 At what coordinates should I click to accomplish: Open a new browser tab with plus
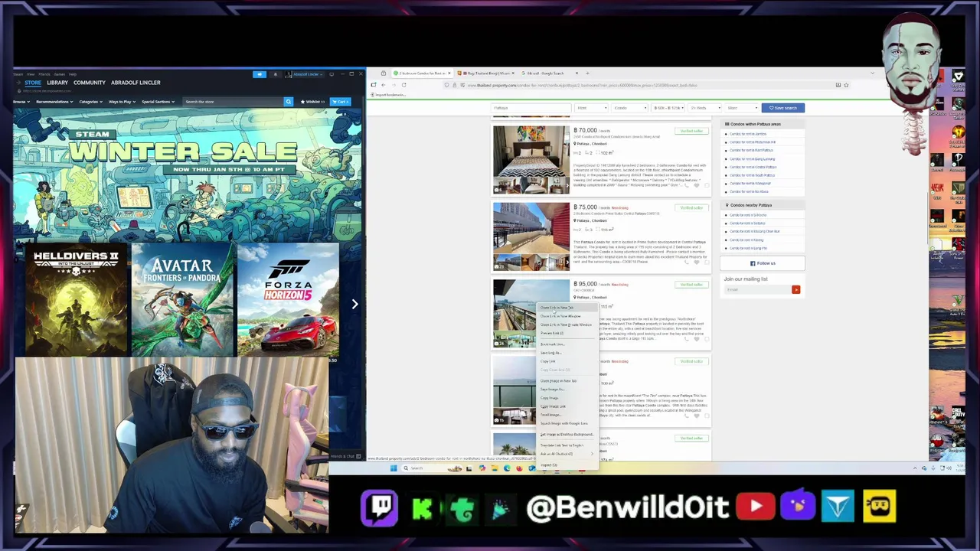pyautogui.click(x=587, y=73)
